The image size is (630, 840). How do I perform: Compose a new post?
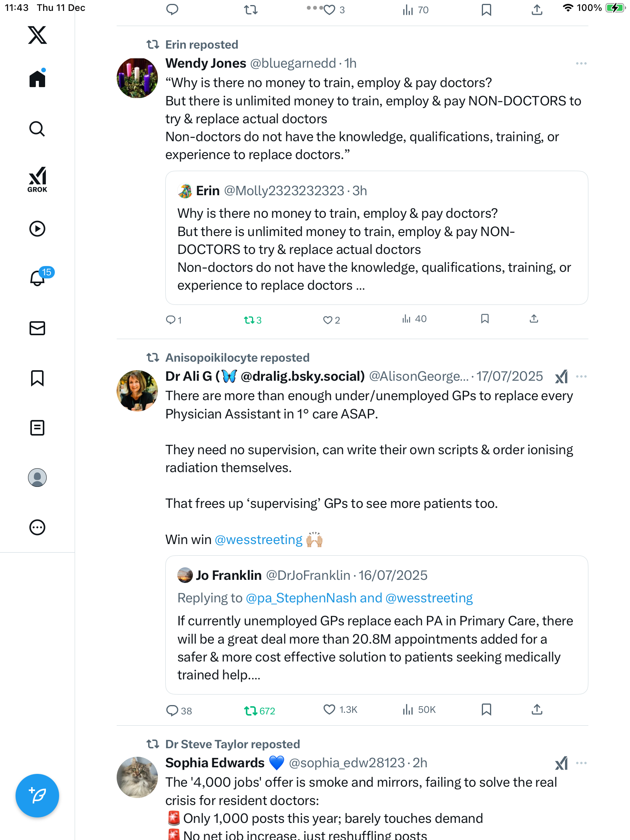(x=37, y=795)
